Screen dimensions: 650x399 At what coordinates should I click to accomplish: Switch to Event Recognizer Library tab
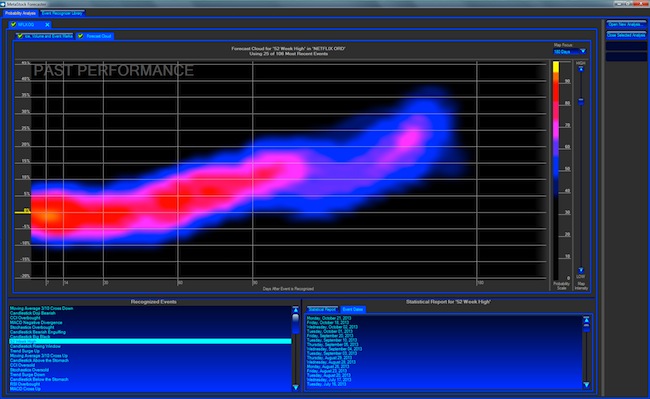pos(62,13)
